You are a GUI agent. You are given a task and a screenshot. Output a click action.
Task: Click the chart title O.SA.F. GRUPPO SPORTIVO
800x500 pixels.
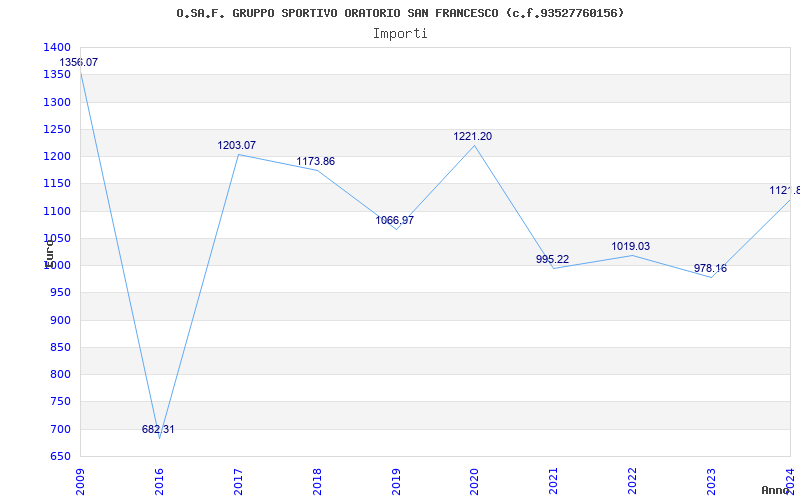(x=400, y=13)
